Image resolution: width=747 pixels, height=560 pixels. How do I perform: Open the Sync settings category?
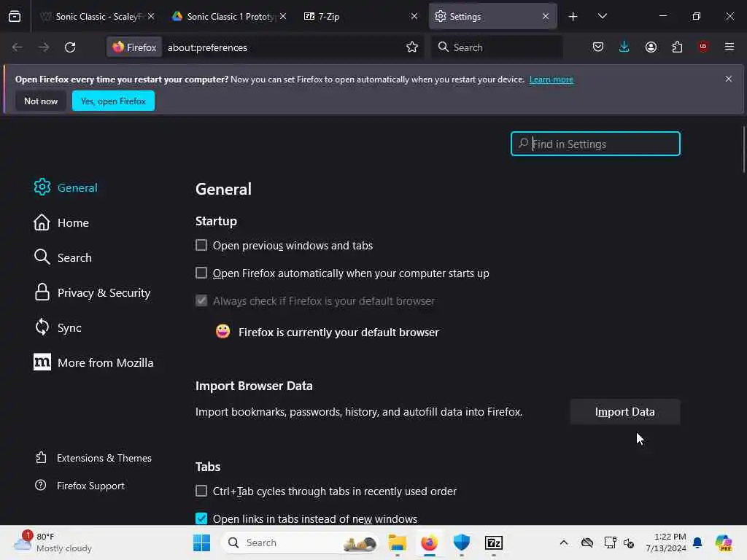(x=58, y=327)
